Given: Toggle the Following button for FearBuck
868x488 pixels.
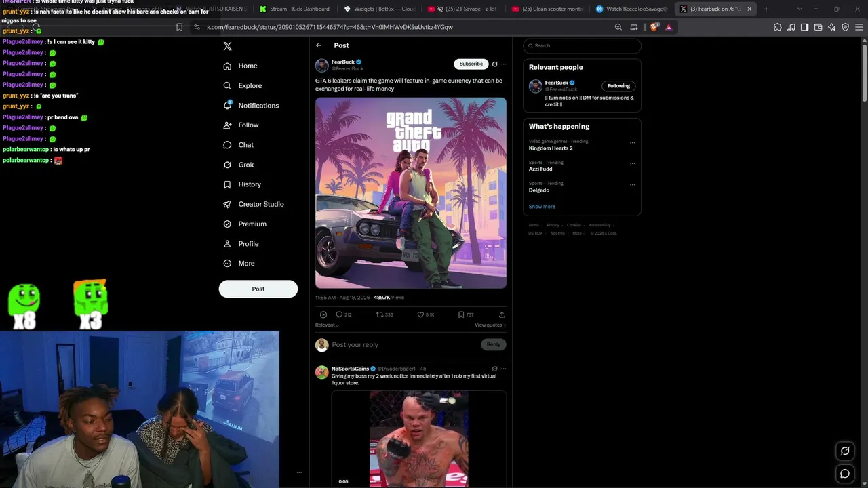Looking at the screenshot, I should (618, 86).
